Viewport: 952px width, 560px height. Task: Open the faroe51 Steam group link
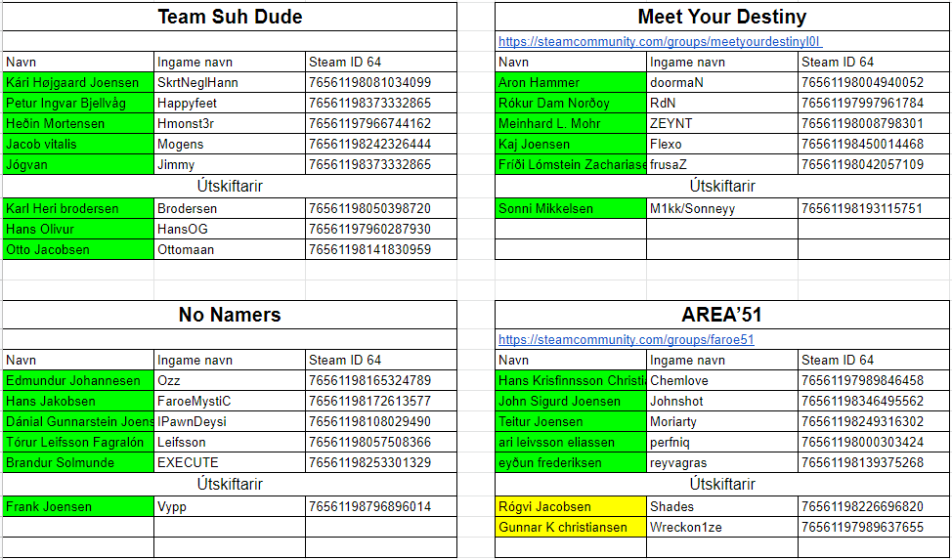click(x=626, y=339)
